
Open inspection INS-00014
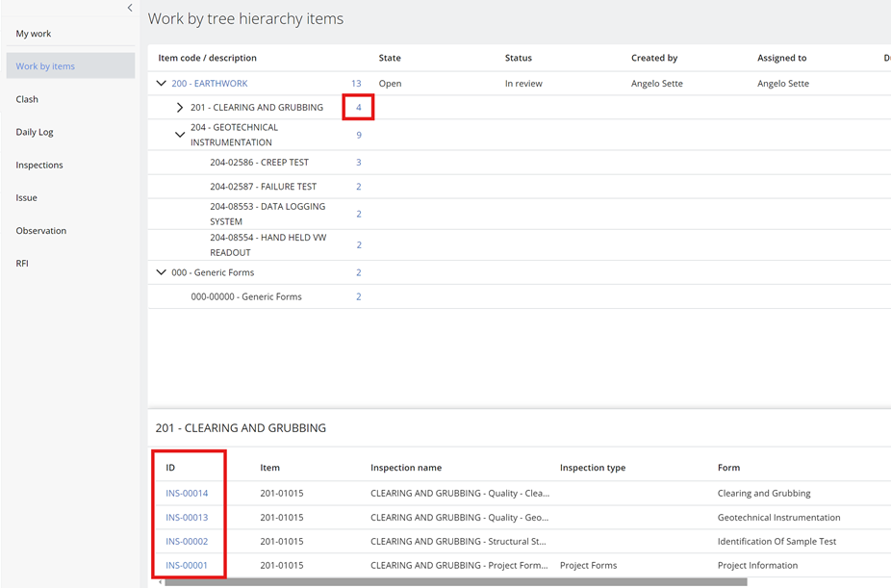[187, 493]
